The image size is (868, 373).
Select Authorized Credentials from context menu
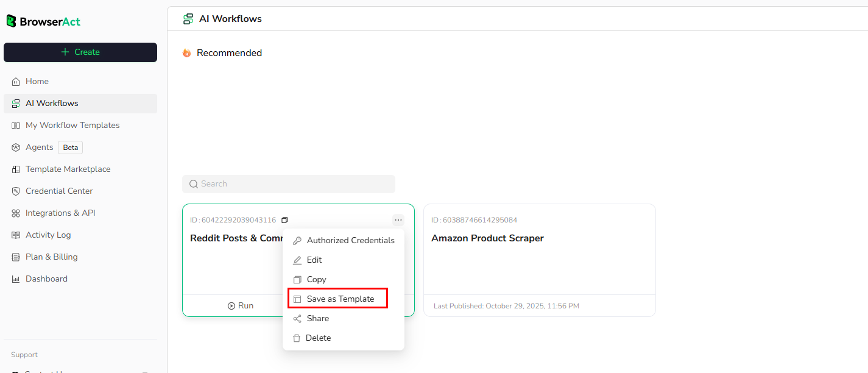(350, 241)
